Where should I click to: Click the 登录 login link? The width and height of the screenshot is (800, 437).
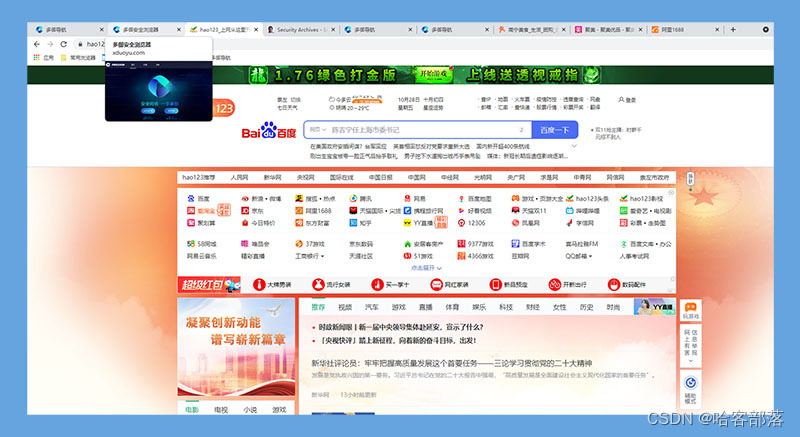coord(627,100)
